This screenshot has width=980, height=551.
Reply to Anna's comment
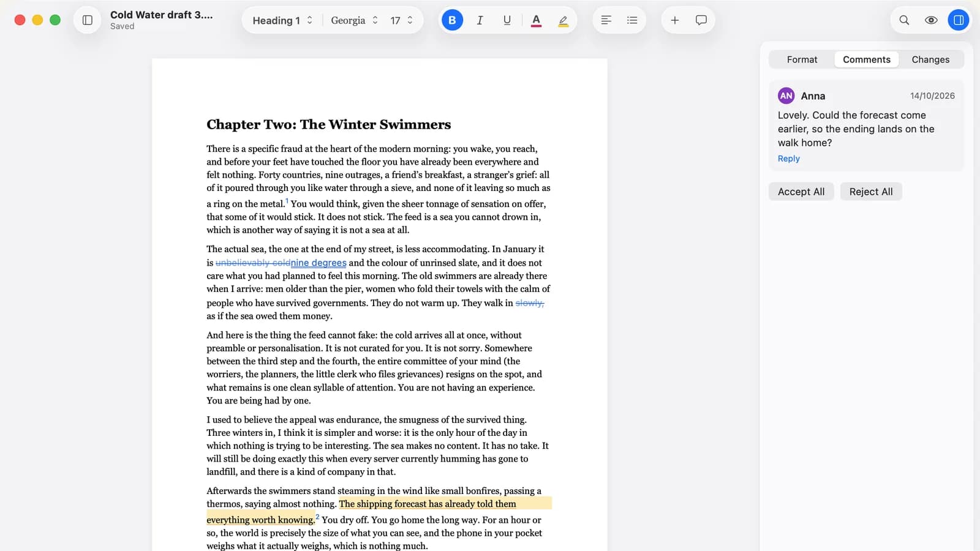pos(789,159)
